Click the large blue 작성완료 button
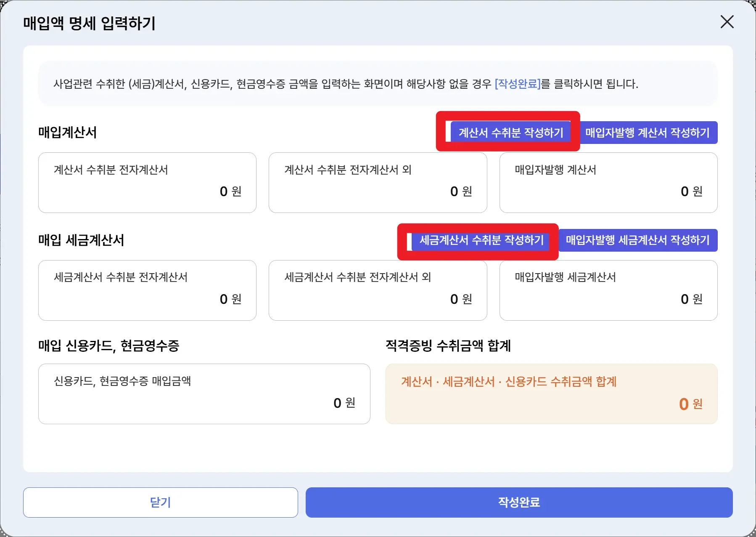756x537 pixels. 519,502
